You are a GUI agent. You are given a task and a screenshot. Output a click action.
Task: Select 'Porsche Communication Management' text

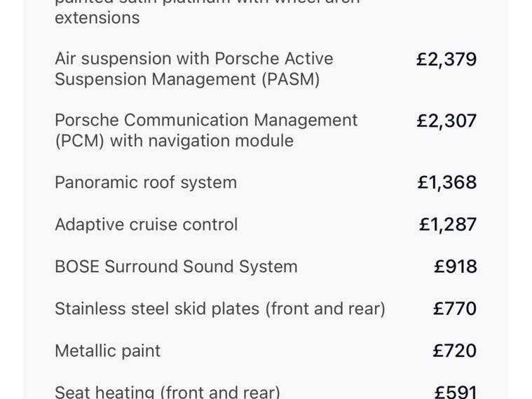tap(206, 121)
